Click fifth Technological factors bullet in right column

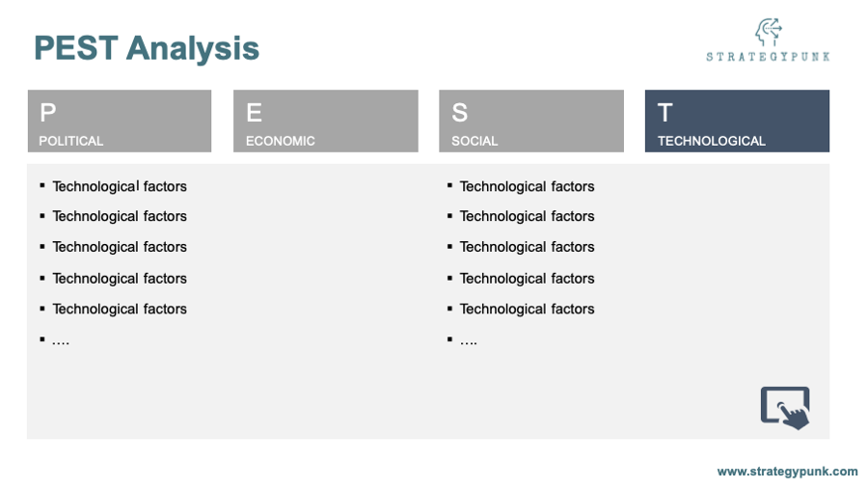pyautogui.click(x=527, y=309)
